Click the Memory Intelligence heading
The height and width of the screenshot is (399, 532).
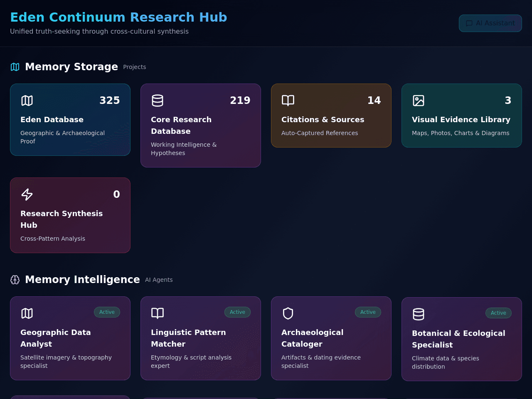click(82, 280)
